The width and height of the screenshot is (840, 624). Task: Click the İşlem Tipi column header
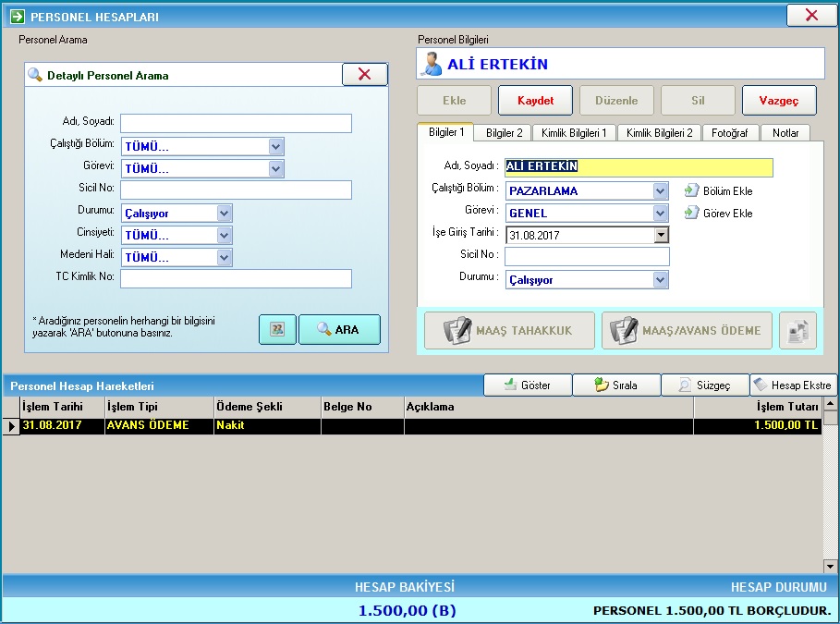pyautogui.click(x=159, y=407)
